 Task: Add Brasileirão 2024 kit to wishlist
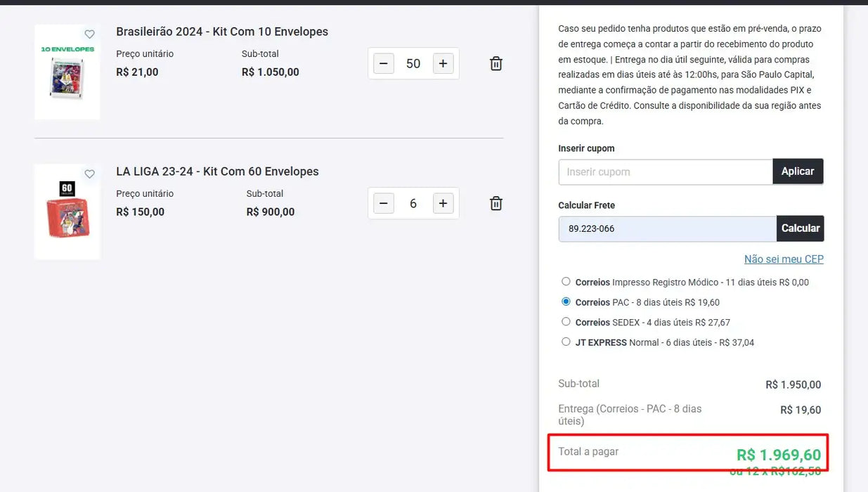(x=89, y=34)
